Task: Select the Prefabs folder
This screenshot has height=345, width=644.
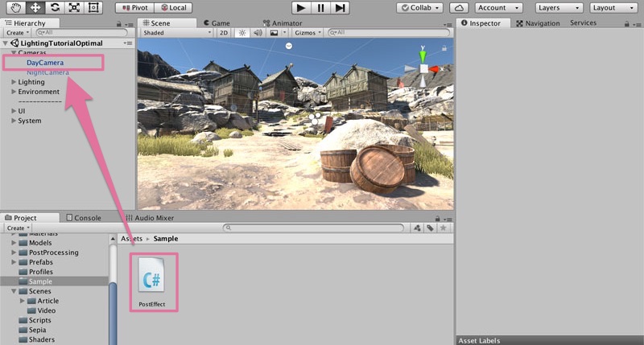Action: (x=41, y=262)
